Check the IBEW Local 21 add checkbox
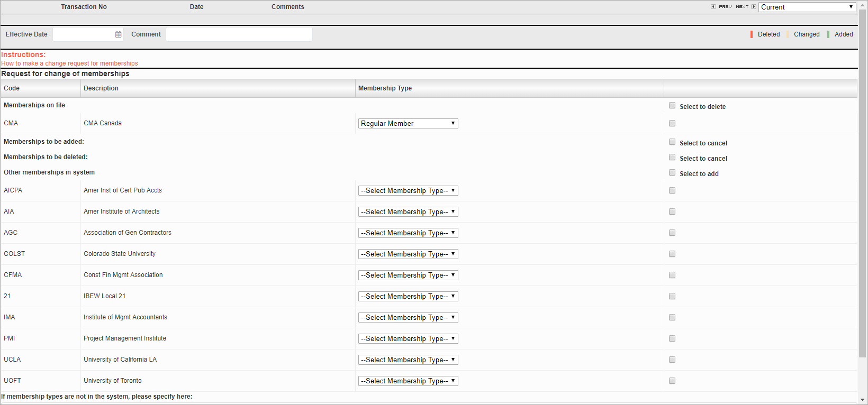This screenshot has height=405, width=868. click(672, 296)
